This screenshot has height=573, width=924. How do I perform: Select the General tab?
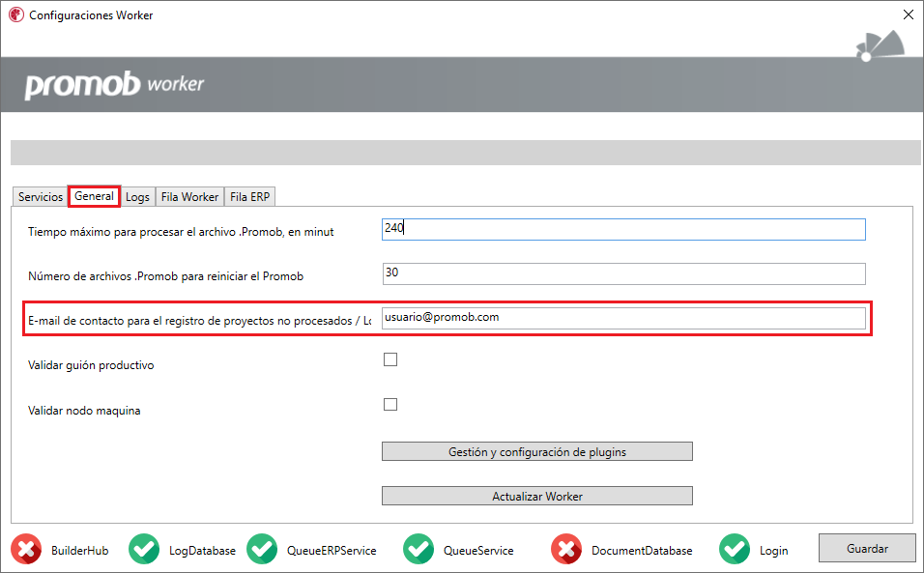(95, 196)
